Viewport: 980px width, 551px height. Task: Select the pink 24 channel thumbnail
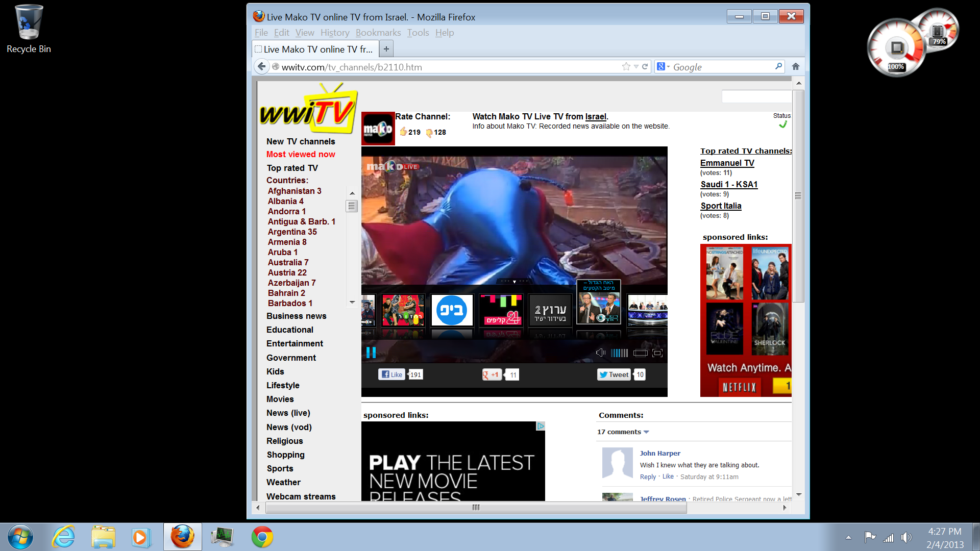pyautogui.click(x=501, y=310)
